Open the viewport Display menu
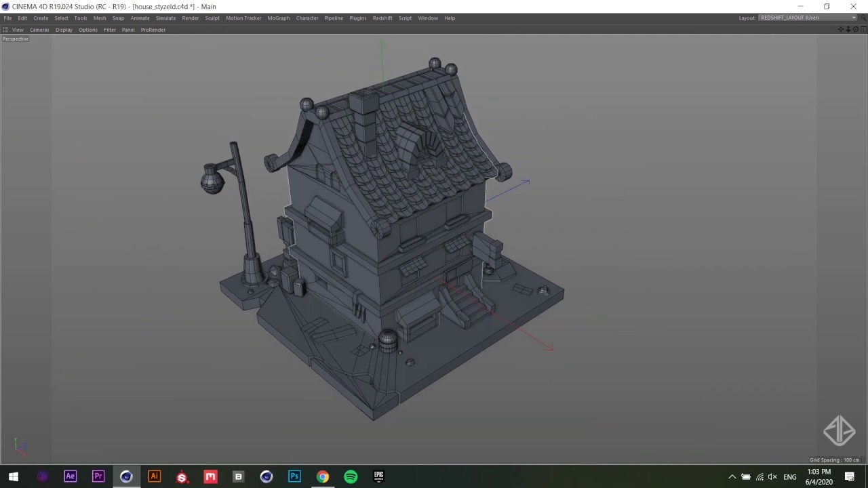868x488 pixels. (x=64, y=30)
